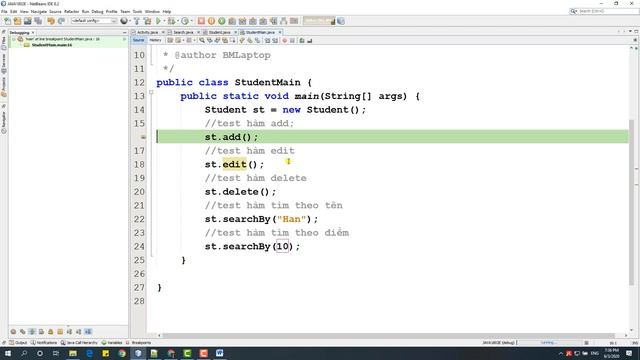Switch editor to Source view

point(138,40)
